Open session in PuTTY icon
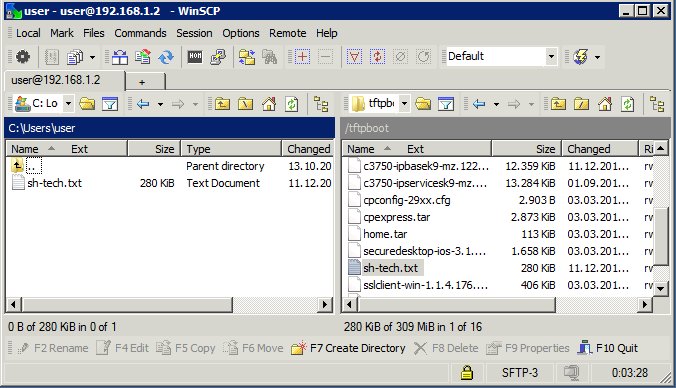The image size is (676, 388). (218, 57)
